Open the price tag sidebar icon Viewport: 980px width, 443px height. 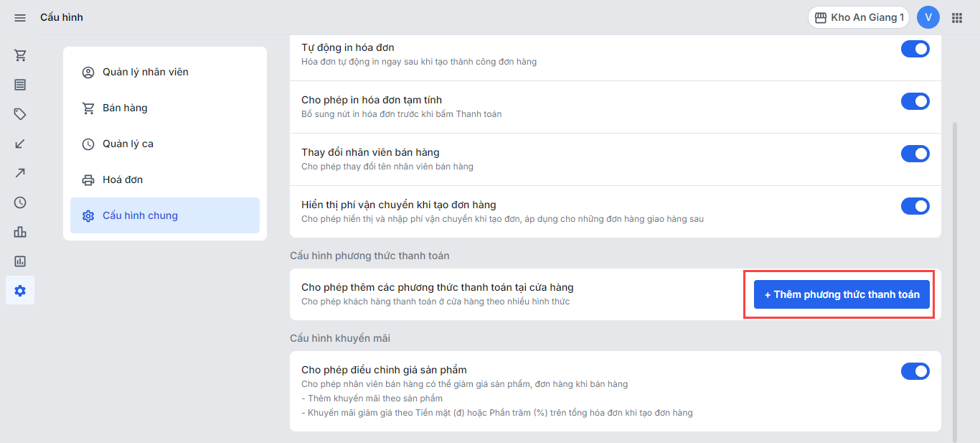pos(20,114)
